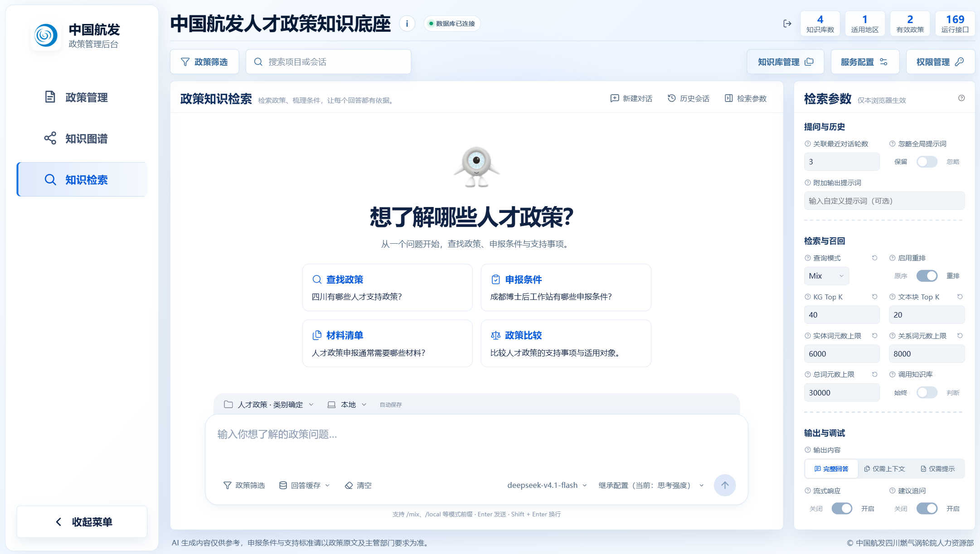This screenshot has width=980, height=554.
Task: Reset the 实体词元数上限 value
Action: (874, 336)
